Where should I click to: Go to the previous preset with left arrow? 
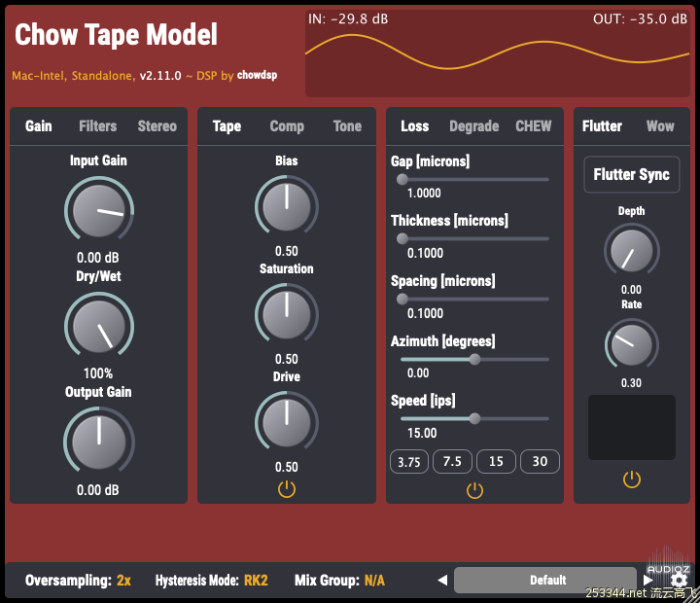pos(442,581)
